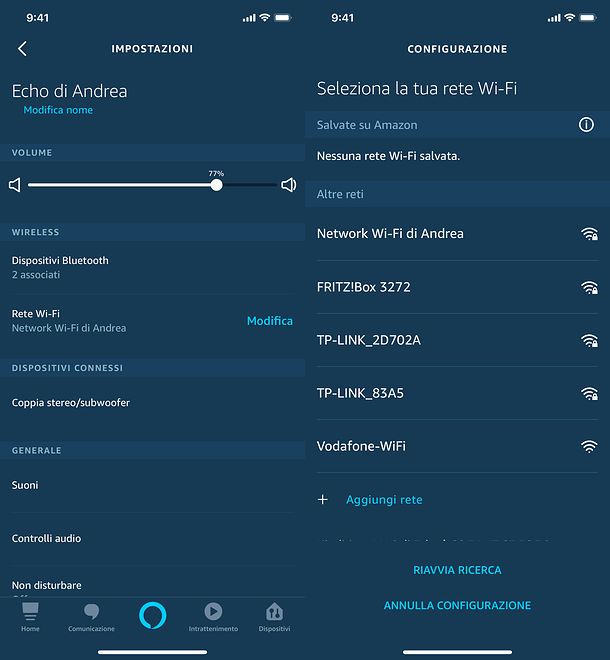Tap the Wi-Fi status icon on left screen

(264, 17)
